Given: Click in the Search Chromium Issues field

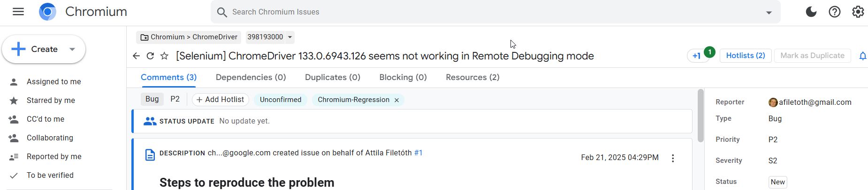Looking at the screenshot, I should [493, 12].
